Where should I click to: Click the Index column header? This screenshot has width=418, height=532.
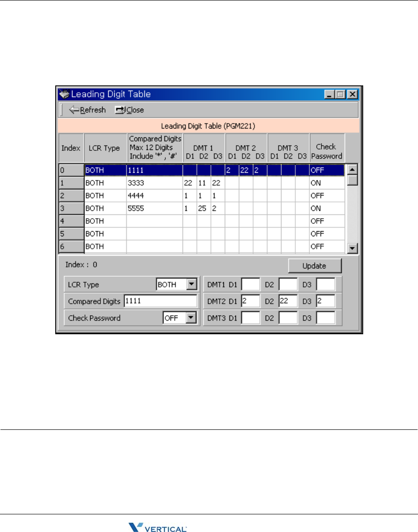point(71,148)
